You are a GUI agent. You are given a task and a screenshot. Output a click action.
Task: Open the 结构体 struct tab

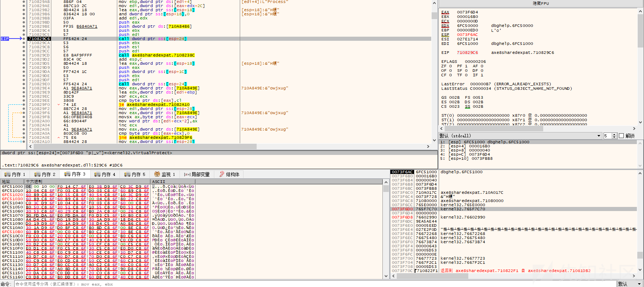coord(229,174)
